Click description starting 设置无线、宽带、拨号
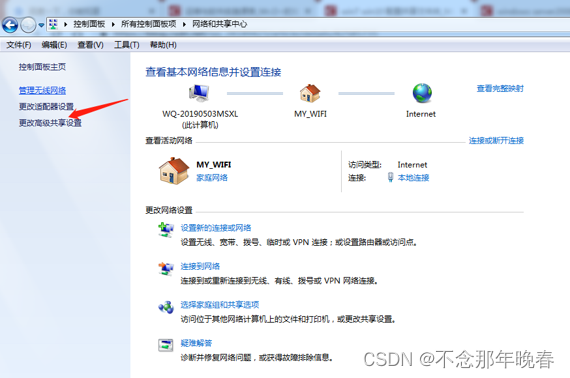Screen dimensions: 570x378 [299, 242]
